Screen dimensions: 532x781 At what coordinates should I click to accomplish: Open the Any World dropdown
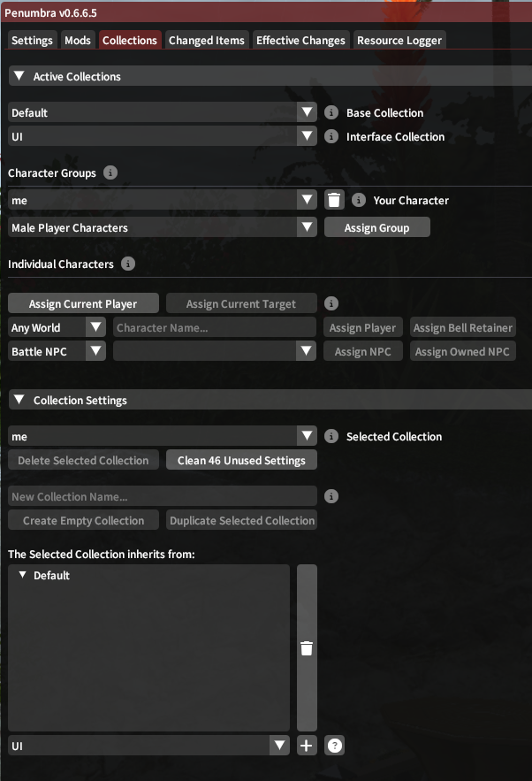(x=57, y=328)
